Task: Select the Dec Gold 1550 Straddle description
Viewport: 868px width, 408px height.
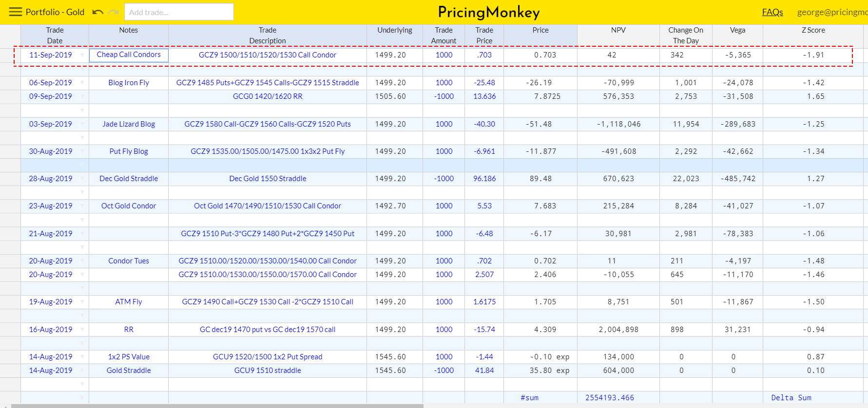Action: (268, 179)
